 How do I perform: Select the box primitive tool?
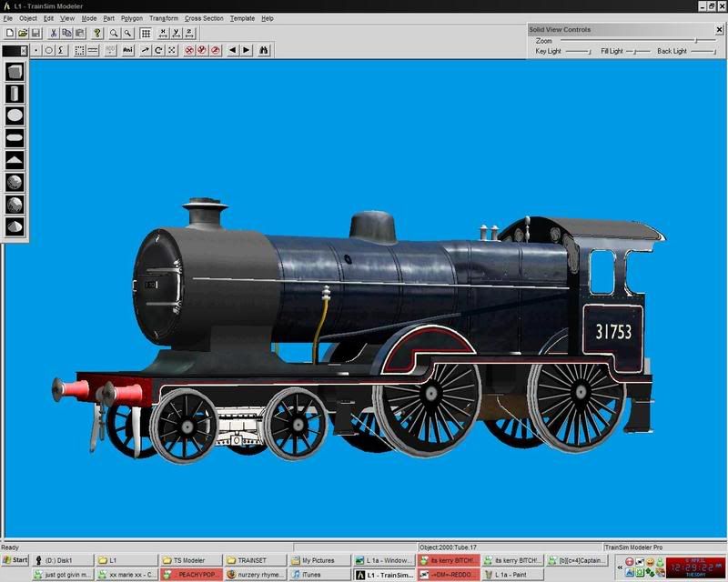(x=15, y=72)
